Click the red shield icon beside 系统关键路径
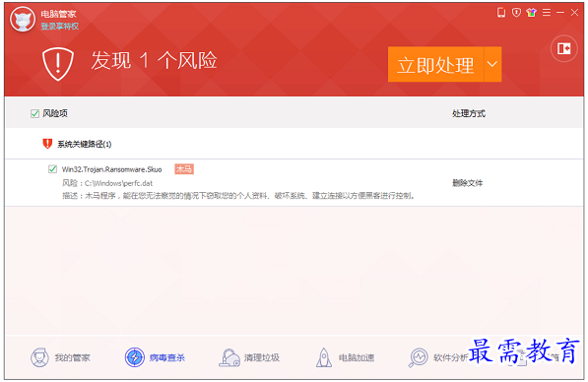588x382 pixels. click(x=47, y=144)
